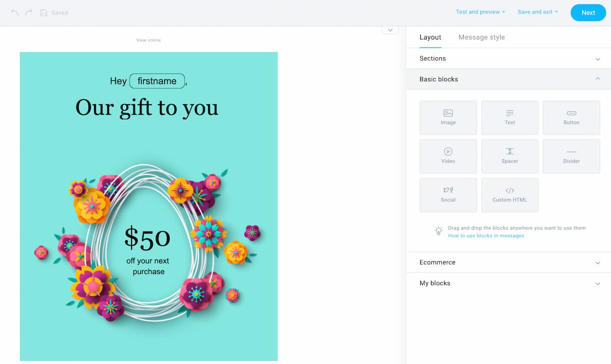Choose the Custom HTML block
Viewport: 611px width, 364px height.
pos(509,194)
